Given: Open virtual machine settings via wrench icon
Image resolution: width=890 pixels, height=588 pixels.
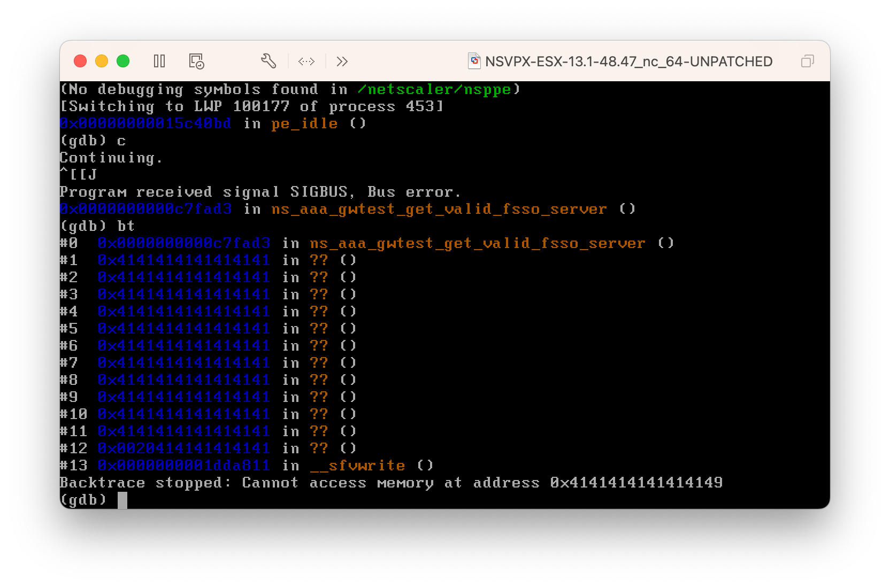Looking at the screenshot, I should 269,61.
